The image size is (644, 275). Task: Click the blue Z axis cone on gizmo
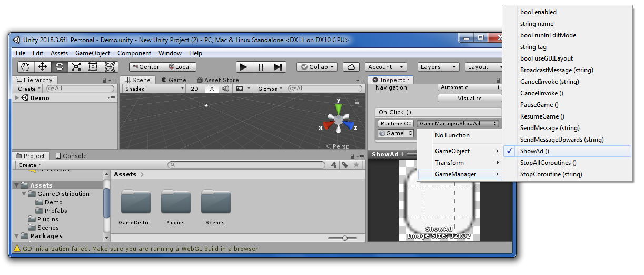click(x=349, y=125)
